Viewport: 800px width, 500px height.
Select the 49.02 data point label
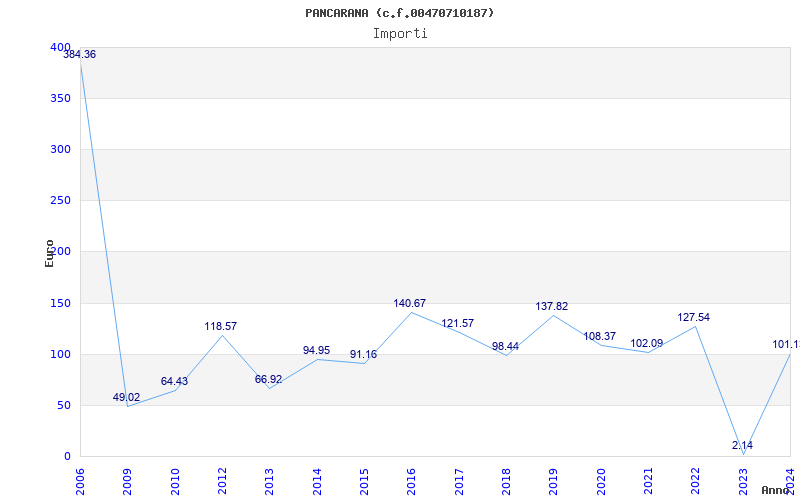[x=126, y=398]
